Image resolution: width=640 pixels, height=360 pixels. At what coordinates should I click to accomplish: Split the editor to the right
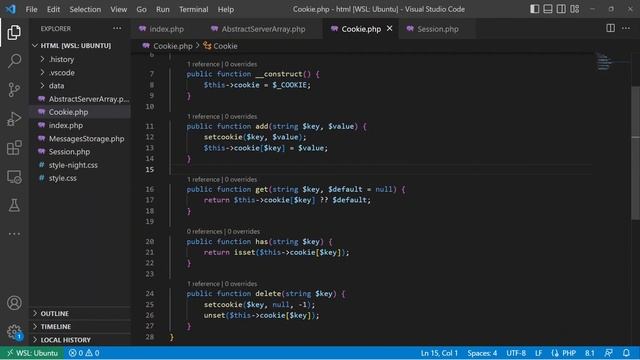point(611,28)
